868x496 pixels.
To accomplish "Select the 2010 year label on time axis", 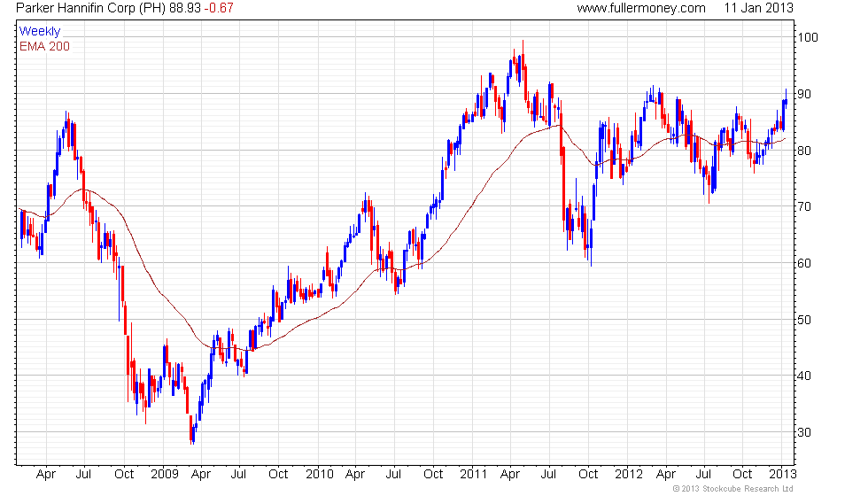I will (320, 475).
